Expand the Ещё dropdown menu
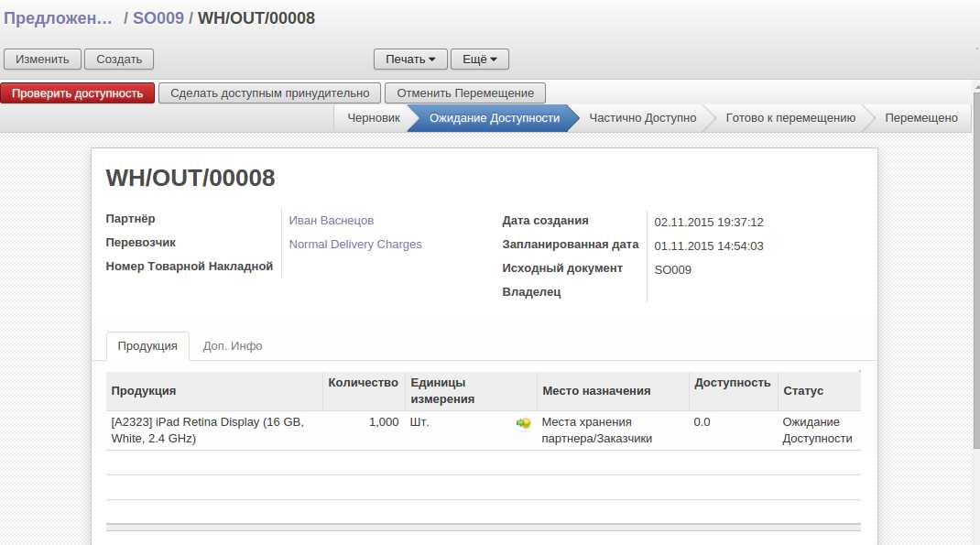 (x=479, y=60)
